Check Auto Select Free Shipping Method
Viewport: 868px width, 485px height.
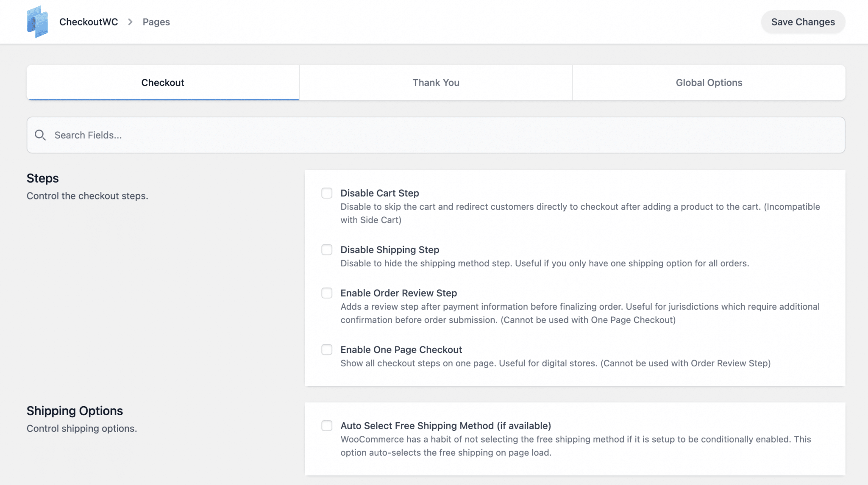tap(327, 426)
